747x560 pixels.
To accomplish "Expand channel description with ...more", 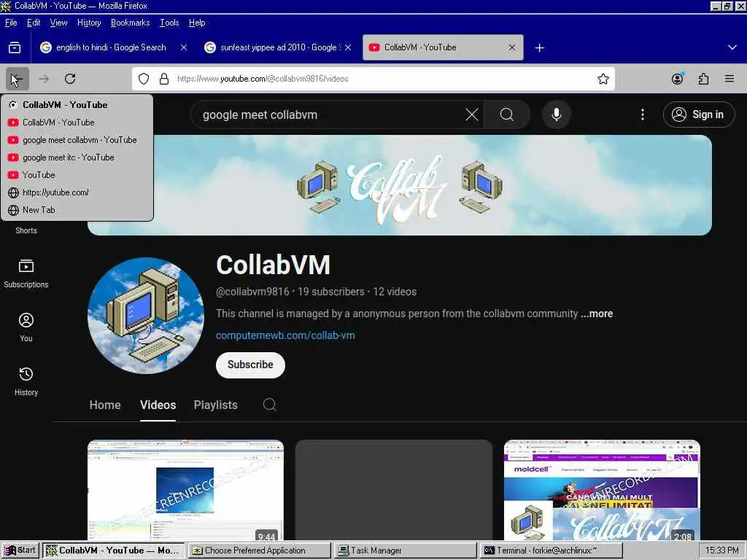I will (x=597, y=314).
